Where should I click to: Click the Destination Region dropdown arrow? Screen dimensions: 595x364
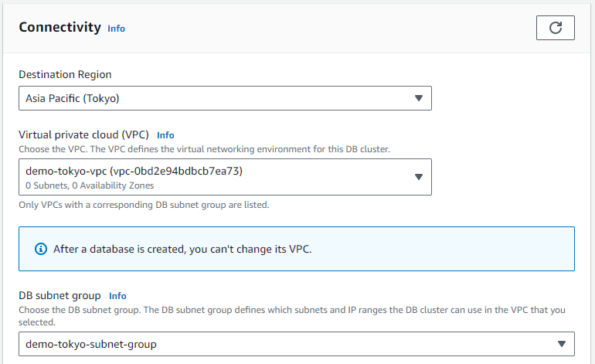click(x=418, y=98)
